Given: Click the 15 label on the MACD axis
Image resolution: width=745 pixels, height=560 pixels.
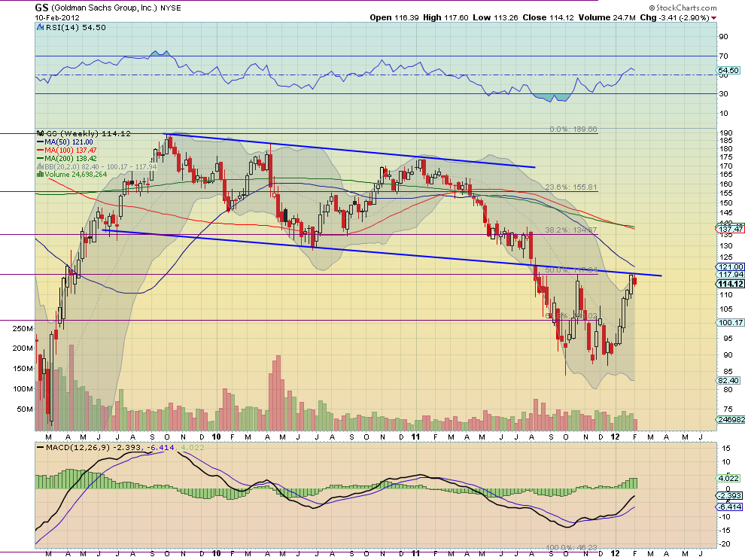Looking at the screenshot, I should click(725, 448).
